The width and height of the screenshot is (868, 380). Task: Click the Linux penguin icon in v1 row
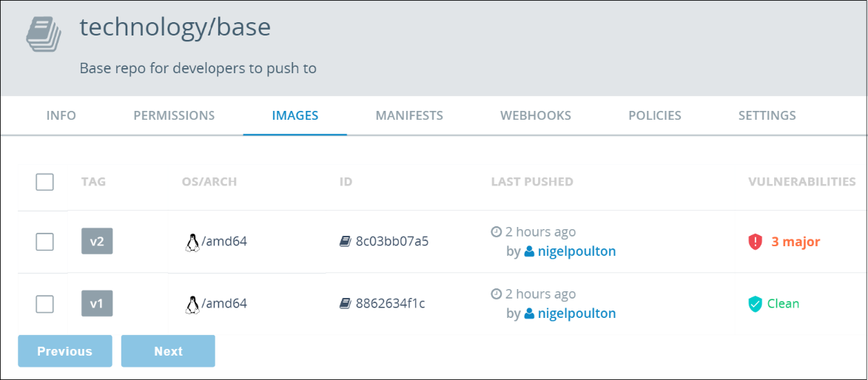coord(192,304)
